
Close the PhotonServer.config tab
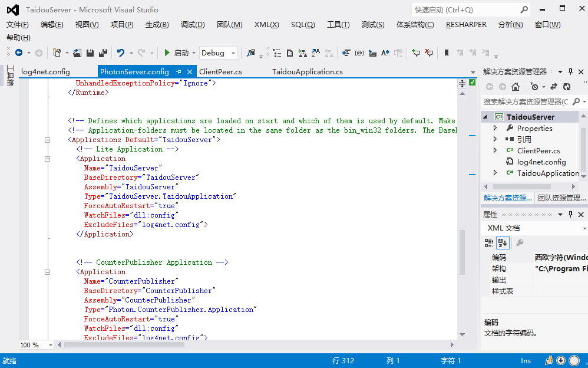[x=190, y=71]
